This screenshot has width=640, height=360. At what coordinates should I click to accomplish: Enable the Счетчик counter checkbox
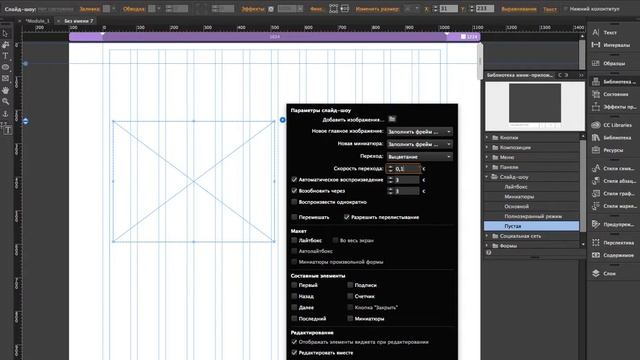pos(350,296)
